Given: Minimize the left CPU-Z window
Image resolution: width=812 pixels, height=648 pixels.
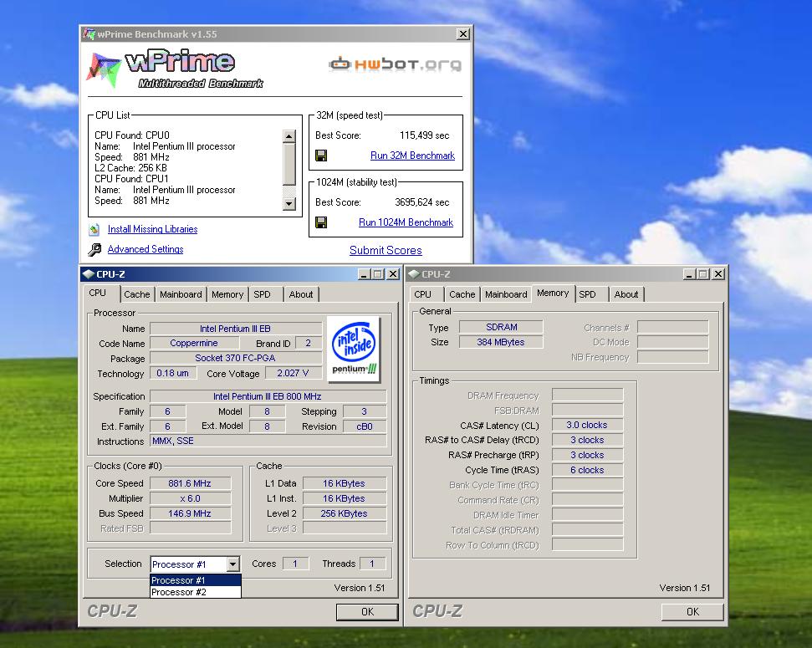Looking at the screenshot, I should pos(364,274).
